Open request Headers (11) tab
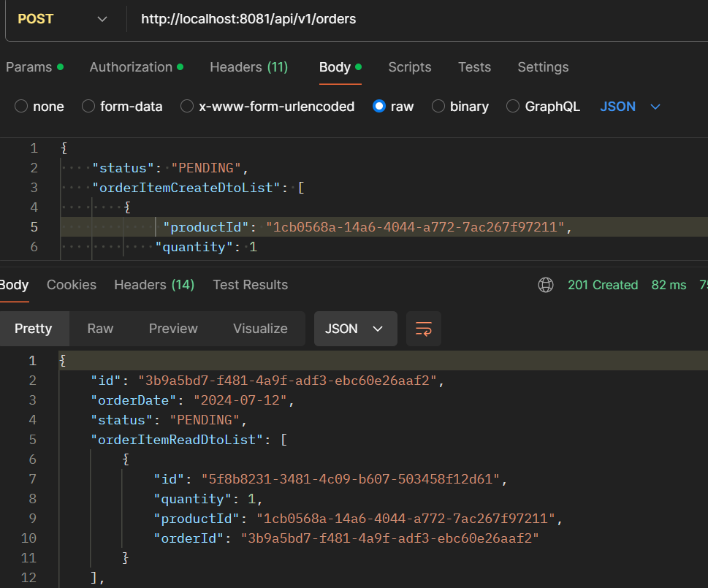 [249, 67]
